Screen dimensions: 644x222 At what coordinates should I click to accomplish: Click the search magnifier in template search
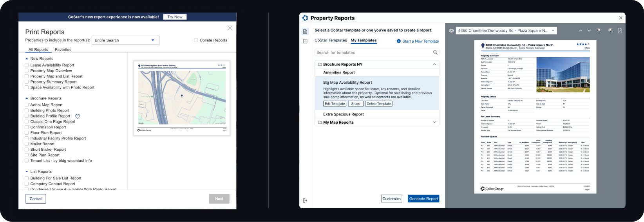pos(435,52)
